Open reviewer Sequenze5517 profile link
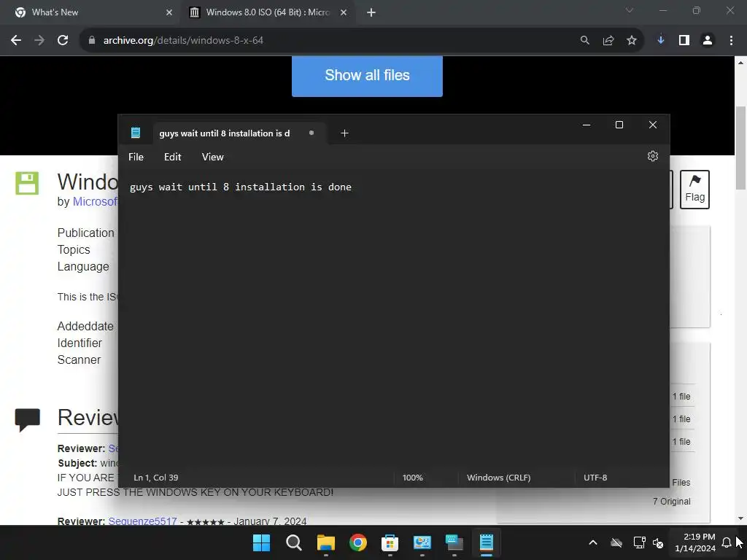Screen dimensions: 747x560 point(142,521)
